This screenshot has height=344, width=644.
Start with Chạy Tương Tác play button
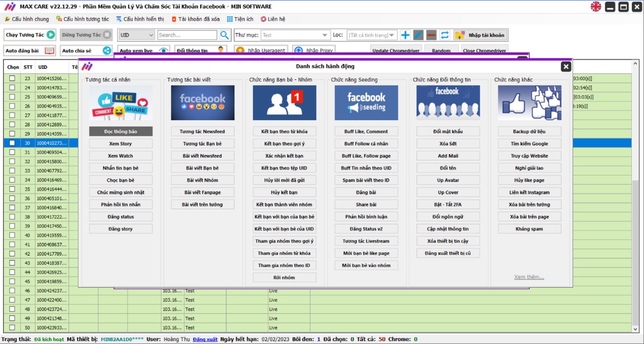click(x=30, y=35)
